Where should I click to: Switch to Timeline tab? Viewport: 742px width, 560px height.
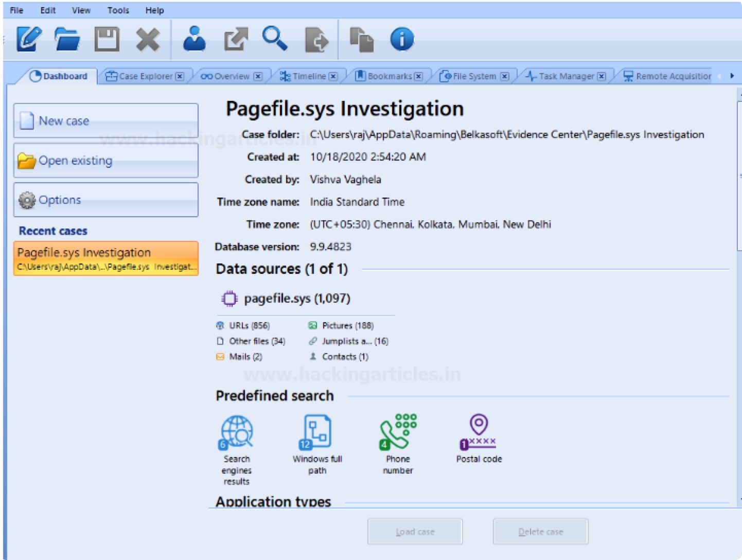click(x=303, y=76)
